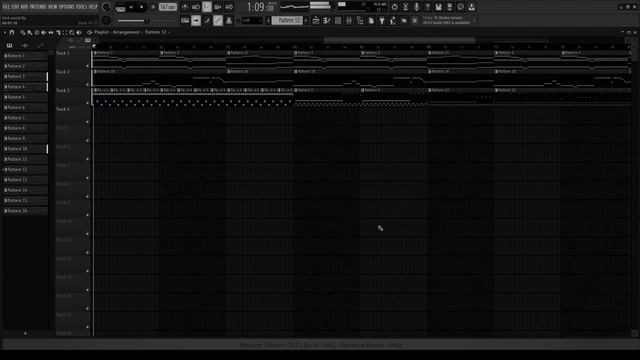Image resolution: width=640 pixels, height=360 pixels.
Task: Toggle wait for input to start
Action: 196,7
